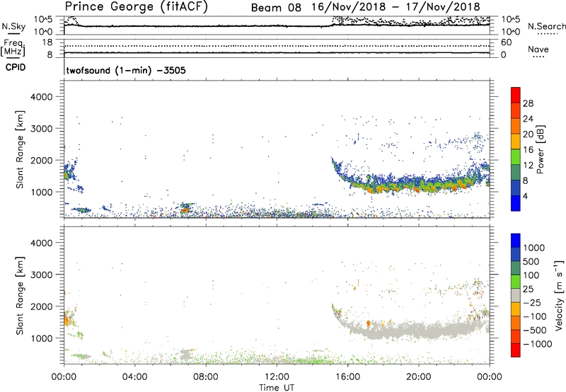The height and width of the screenshot is (392, 566).
Task: Select the 500 label on velocity color bar
Action: tap(531, 262)
